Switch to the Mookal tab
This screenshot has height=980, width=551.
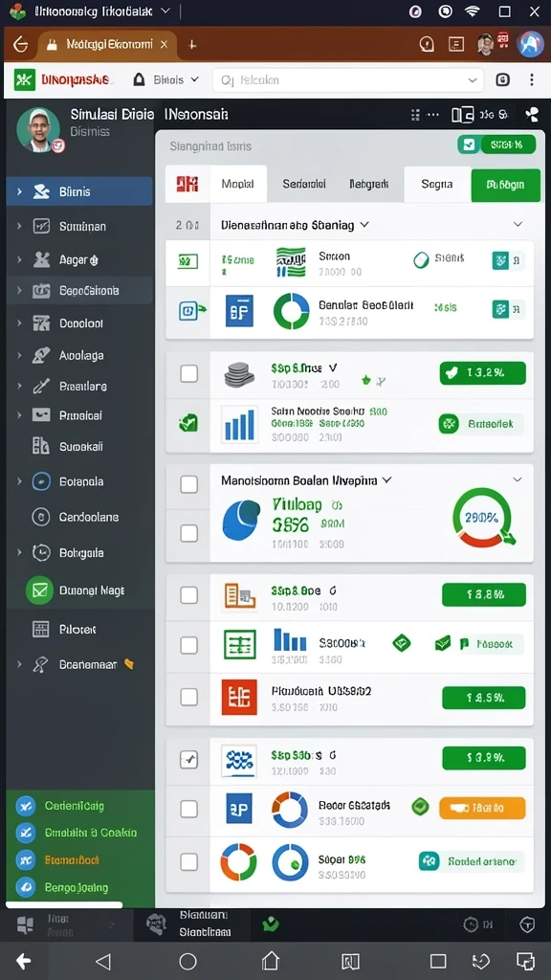pos(238,184)
